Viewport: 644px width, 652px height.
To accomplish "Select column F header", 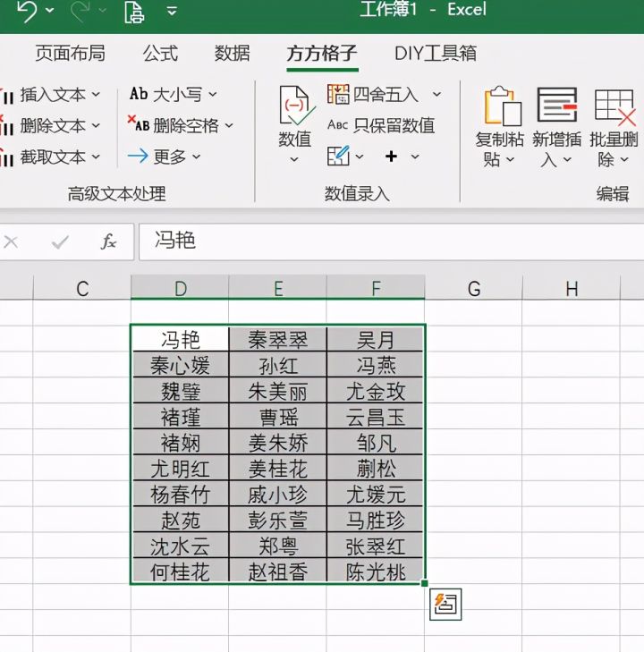I will [376, 288].
